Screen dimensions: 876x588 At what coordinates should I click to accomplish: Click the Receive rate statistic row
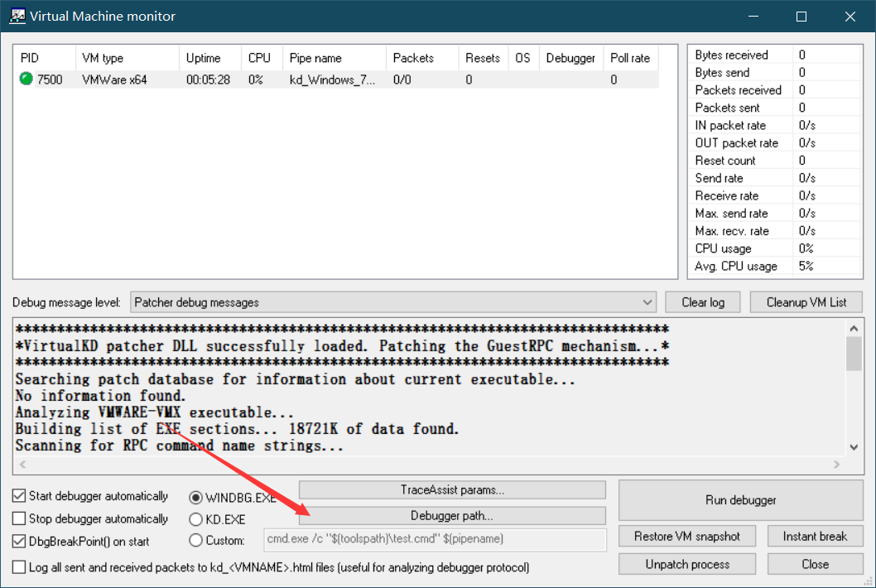pyautogui.click(x=774, y=195)
